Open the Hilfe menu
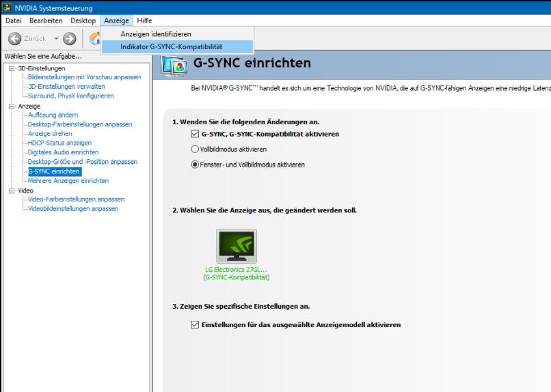The height and width of the screenshot is (392, 551). (x=144, y=20)
